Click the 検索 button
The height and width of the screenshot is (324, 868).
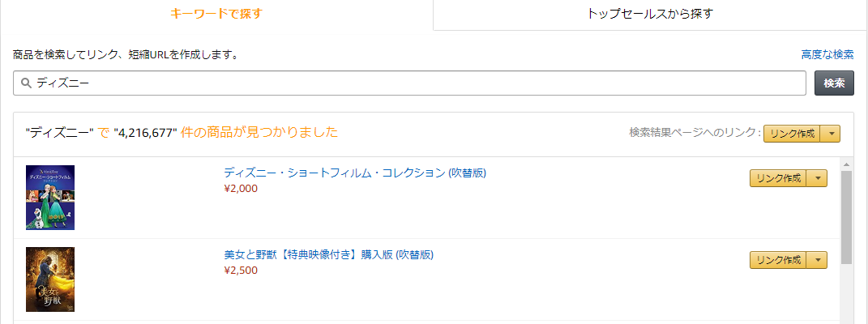pos(834,83)
